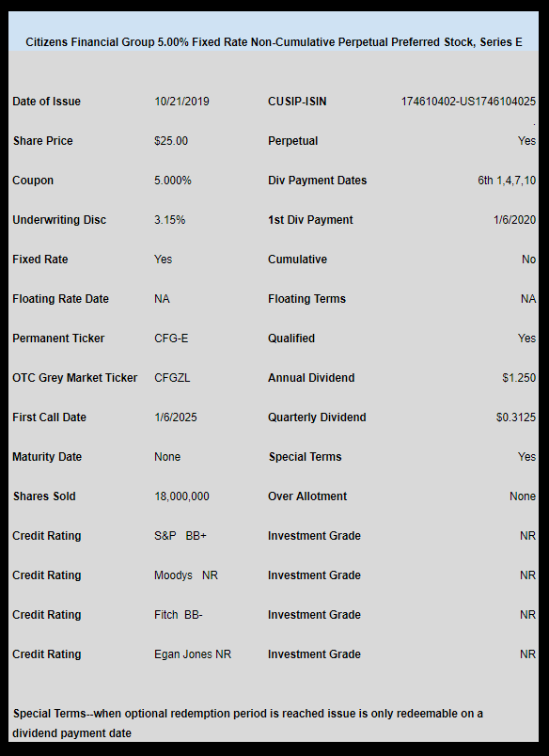The height and width of the screenshot is (756, 549).
Task: Select the Share Price value $25.00
Action: point(171,141)
